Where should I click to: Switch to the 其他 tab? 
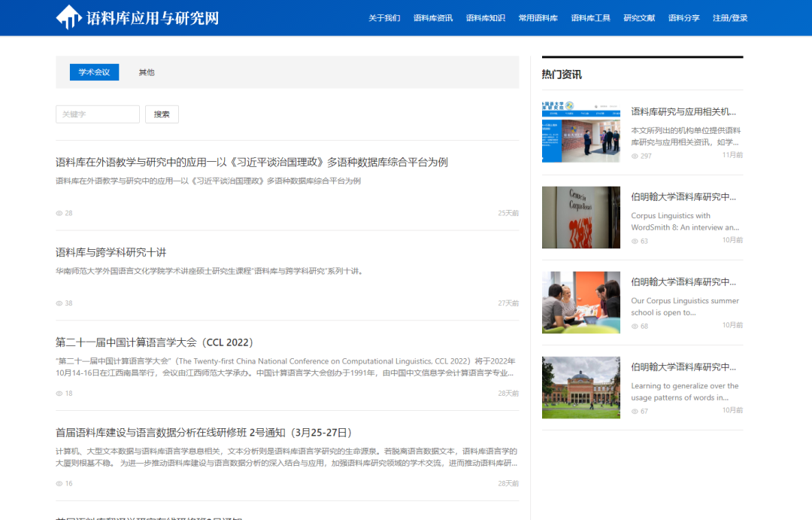click(146, 71)
